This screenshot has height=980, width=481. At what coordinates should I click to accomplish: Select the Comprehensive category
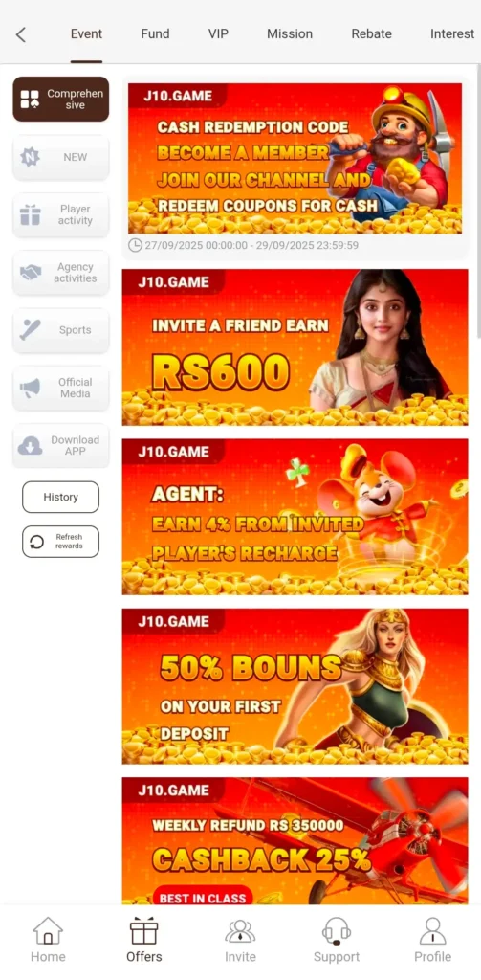[60, 99]
